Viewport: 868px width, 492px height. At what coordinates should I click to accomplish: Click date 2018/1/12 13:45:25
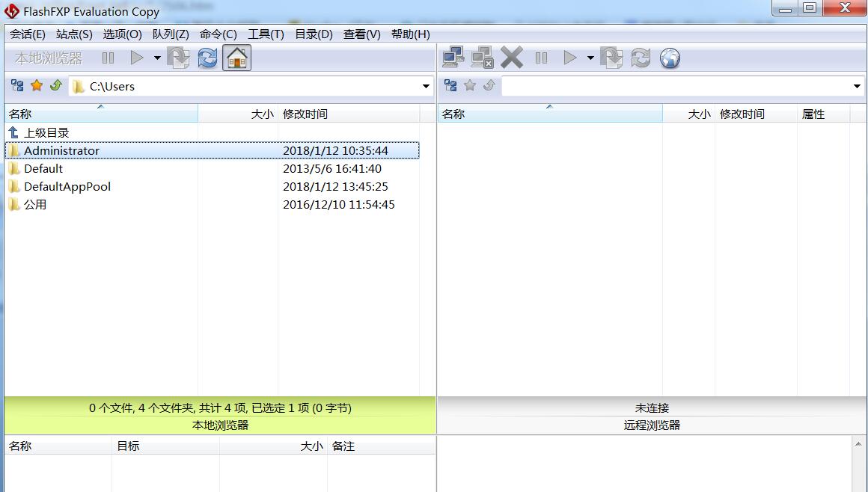click(x=335, y=186)
